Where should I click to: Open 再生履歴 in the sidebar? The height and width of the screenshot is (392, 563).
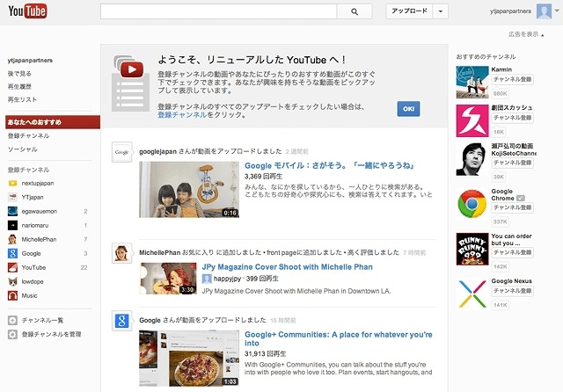coord(19,86)
